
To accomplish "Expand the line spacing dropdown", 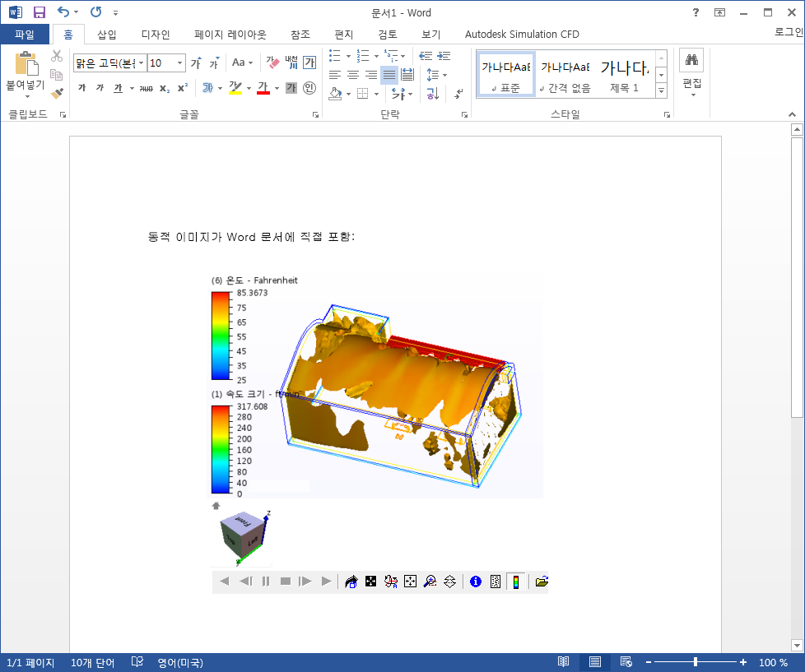I will coord(445,74).
